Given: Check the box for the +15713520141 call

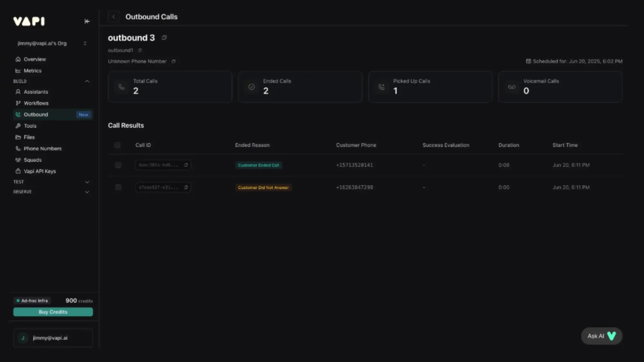Looking at the screenshot, I should point(118,165).
